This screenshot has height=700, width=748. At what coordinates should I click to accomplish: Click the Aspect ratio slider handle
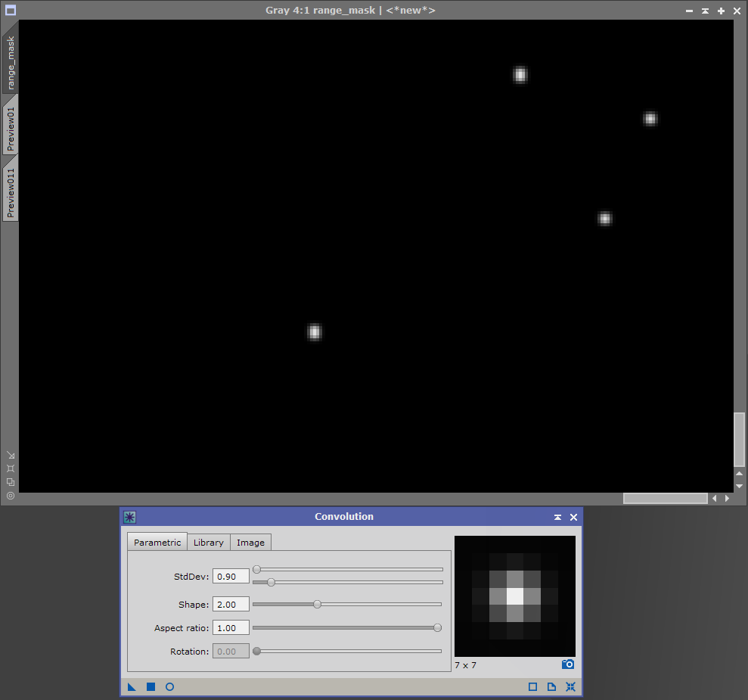(437, 627)
